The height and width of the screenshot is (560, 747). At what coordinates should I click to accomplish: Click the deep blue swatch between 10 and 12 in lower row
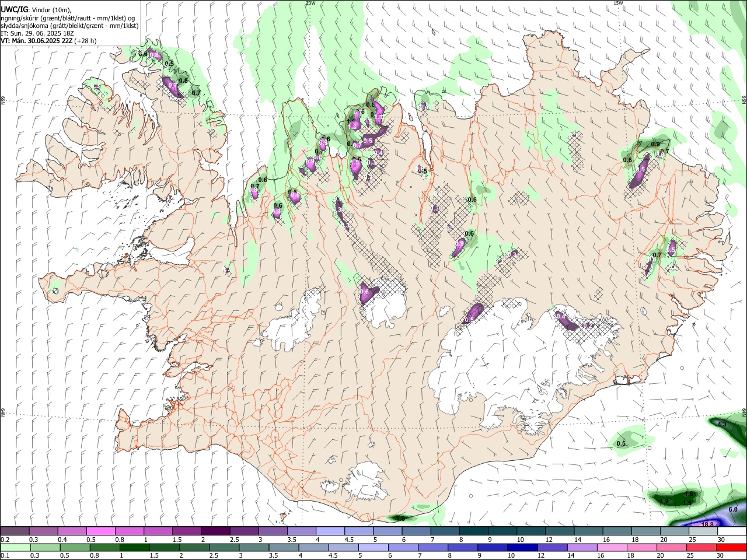[x=523, y=548]
